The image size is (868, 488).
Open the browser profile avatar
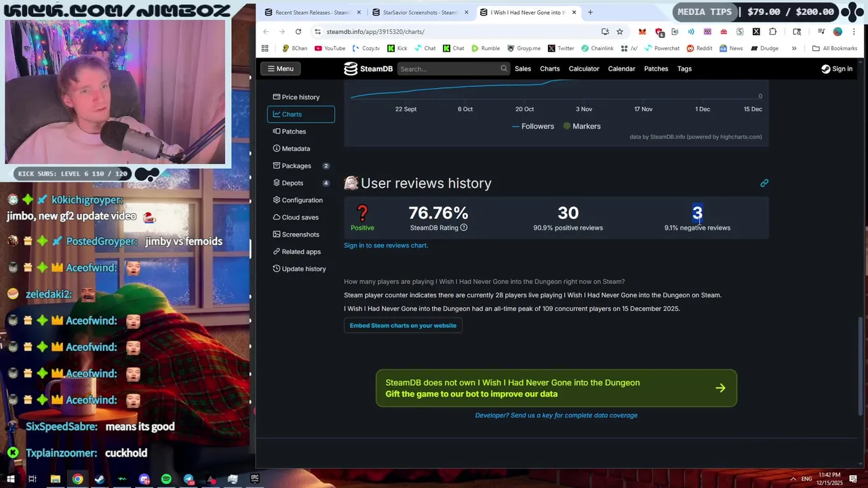(x=837, y=32)
